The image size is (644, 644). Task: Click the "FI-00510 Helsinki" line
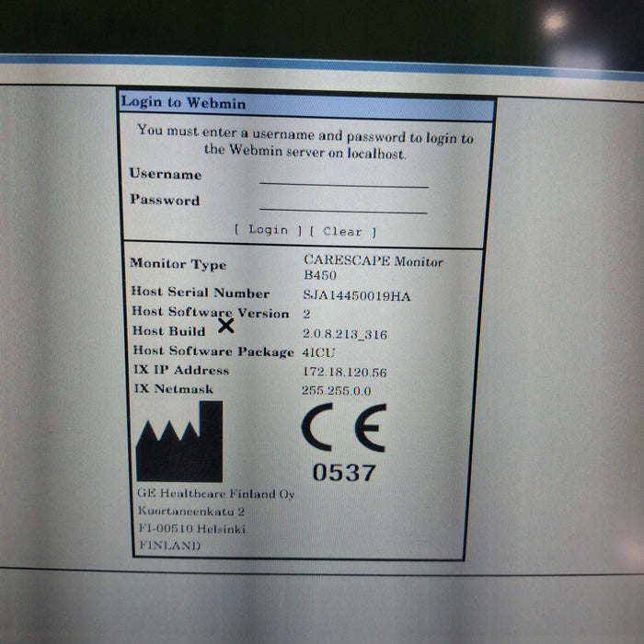point(191,528)
